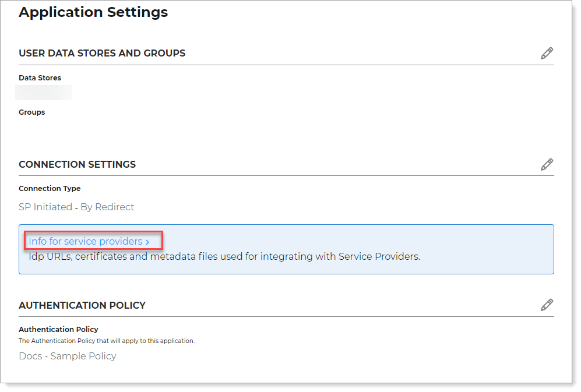This screenshot has height=392, width=581.
Task: Open the Info for service providers link
Action: pos(86,241)
